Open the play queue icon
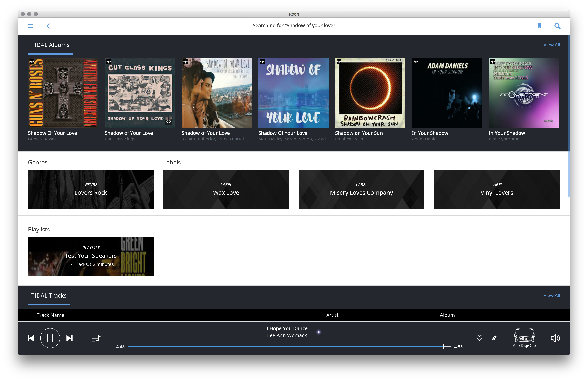Screen dimensions: 588x381 (x=96, y=338)
